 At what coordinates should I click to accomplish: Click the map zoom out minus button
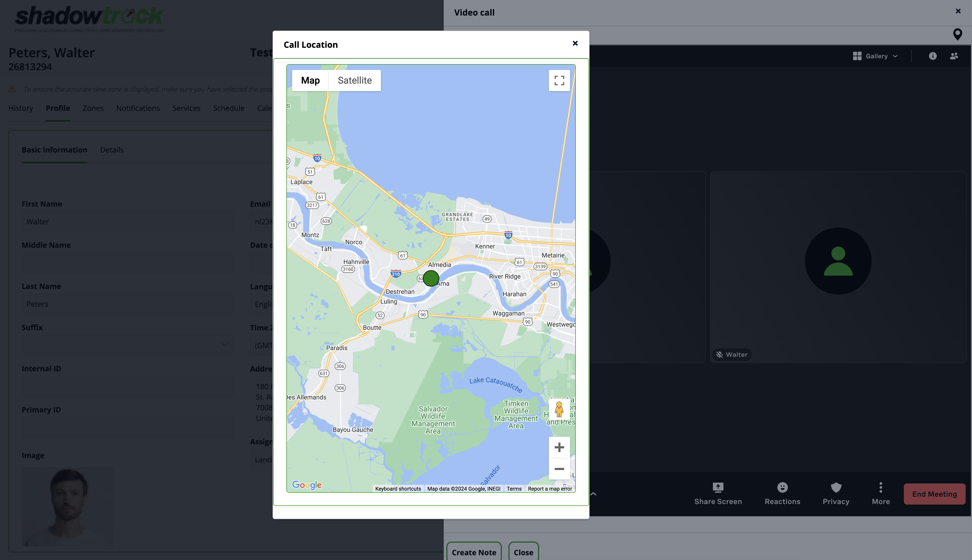pos(559,469)
